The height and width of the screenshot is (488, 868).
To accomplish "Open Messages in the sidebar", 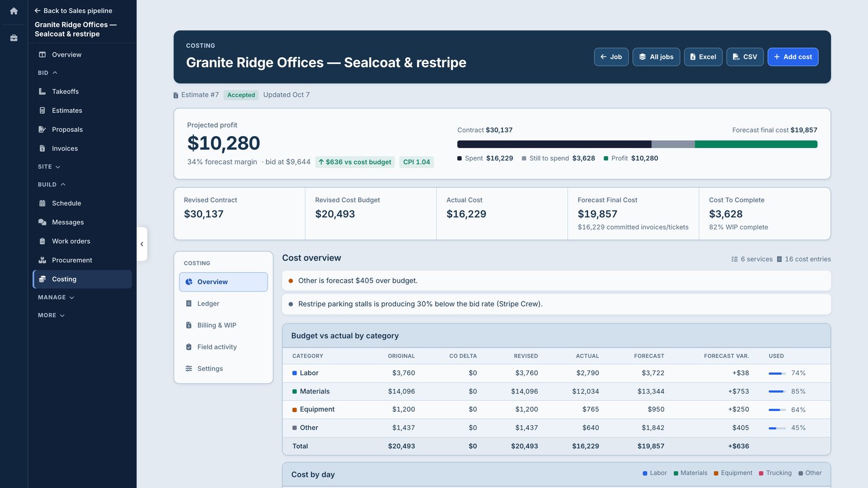I will tap(82, 222).
